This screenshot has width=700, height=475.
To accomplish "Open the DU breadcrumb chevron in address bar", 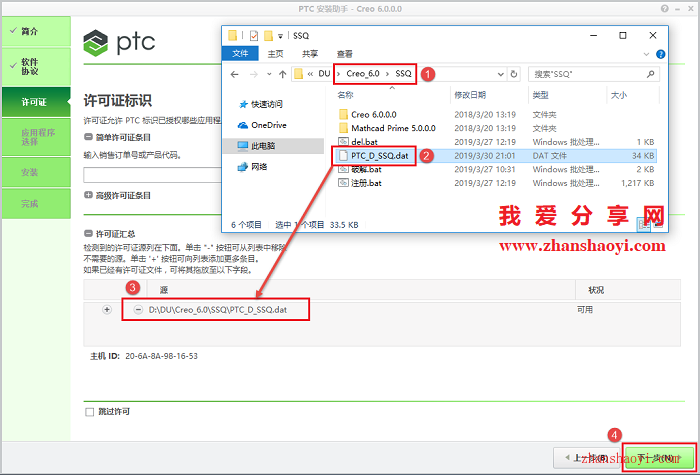I will point(338,74).
